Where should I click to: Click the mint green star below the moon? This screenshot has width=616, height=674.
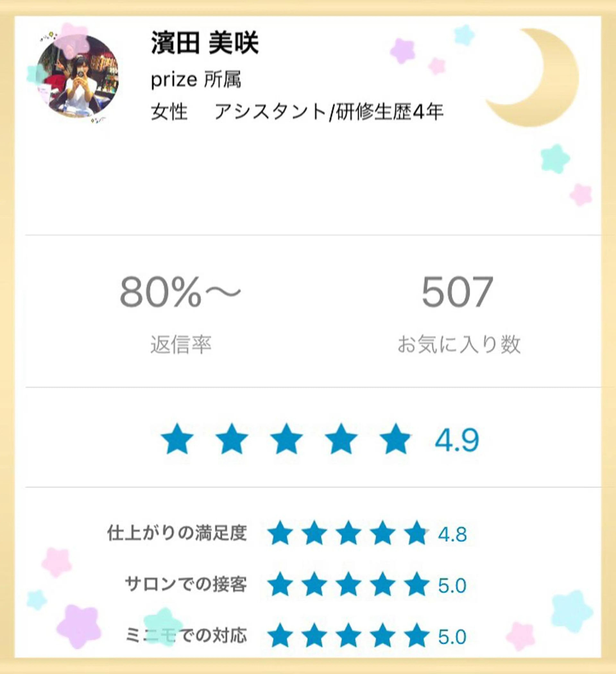555,159
